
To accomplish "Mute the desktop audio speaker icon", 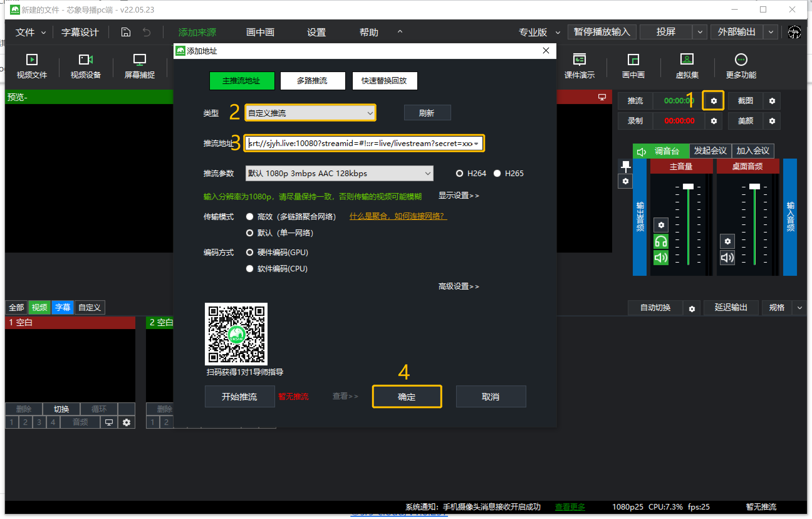I will point(727,258).
